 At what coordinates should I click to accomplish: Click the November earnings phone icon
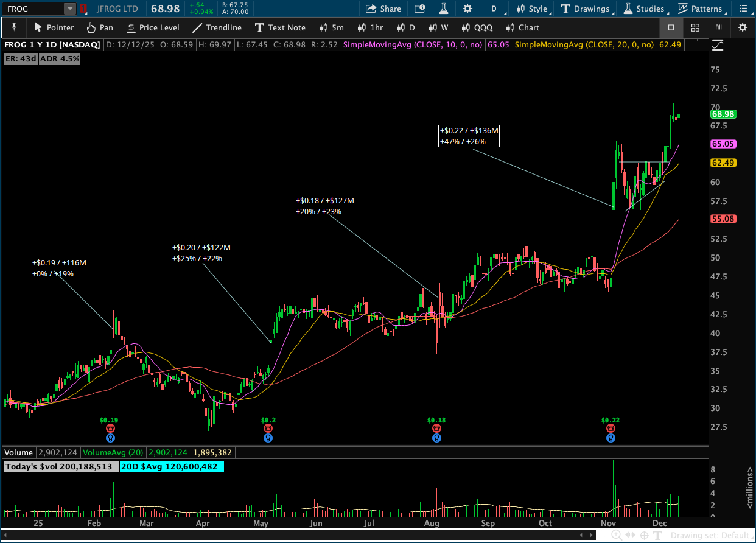coord(611,429)
